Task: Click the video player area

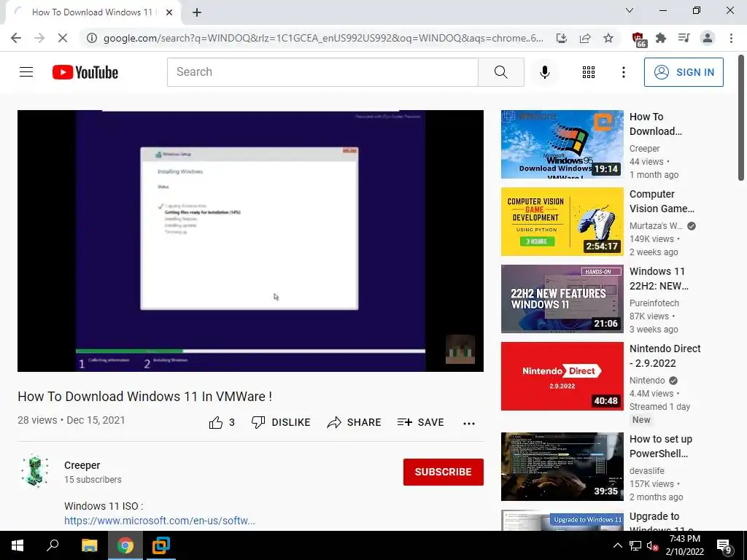Action: pyautogui.click(x=251, y=241)
